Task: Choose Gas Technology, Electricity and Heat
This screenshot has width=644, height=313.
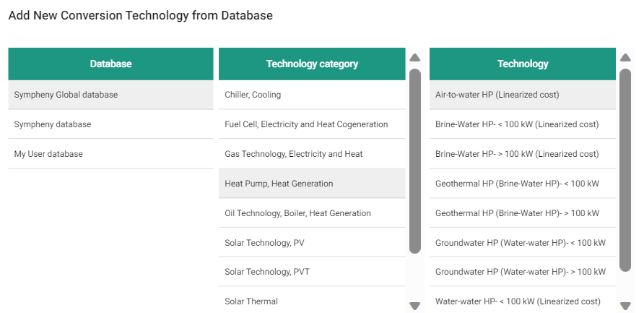Action: tap(311, 154)
